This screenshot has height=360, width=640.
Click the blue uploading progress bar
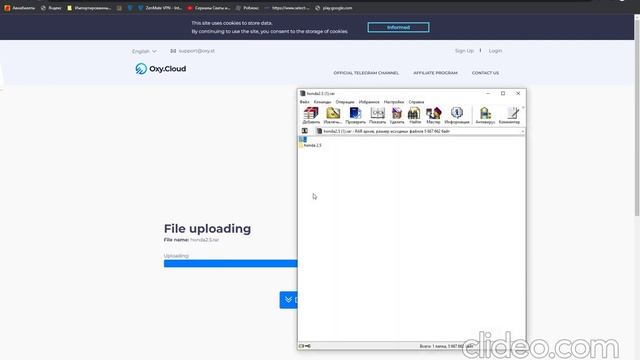(x=230, y=264)
